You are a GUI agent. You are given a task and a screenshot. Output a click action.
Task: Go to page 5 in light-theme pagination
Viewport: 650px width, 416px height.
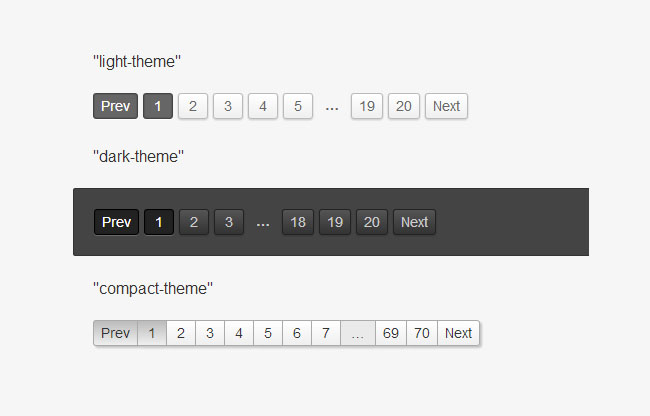click(x=298, y=106)
